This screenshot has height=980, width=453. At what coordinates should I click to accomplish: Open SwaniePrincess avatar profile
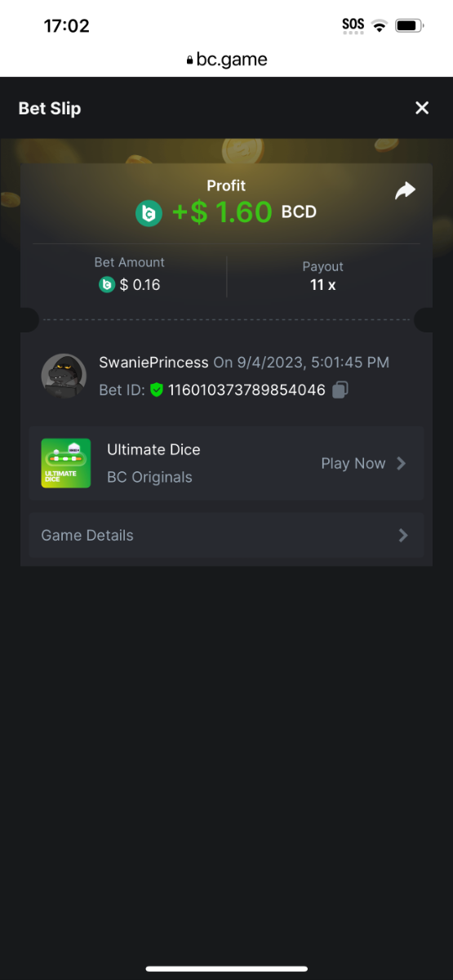64,376
